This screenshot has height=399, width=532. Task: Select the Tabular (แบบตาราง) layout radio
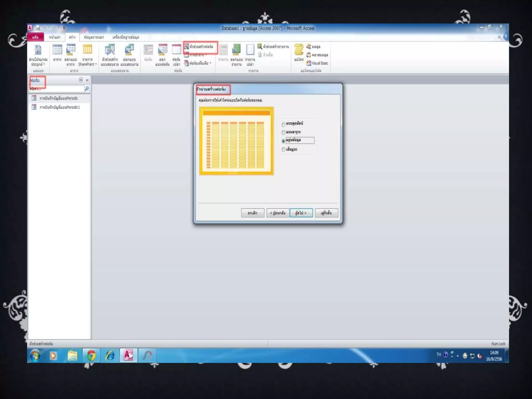click(283, 132)
